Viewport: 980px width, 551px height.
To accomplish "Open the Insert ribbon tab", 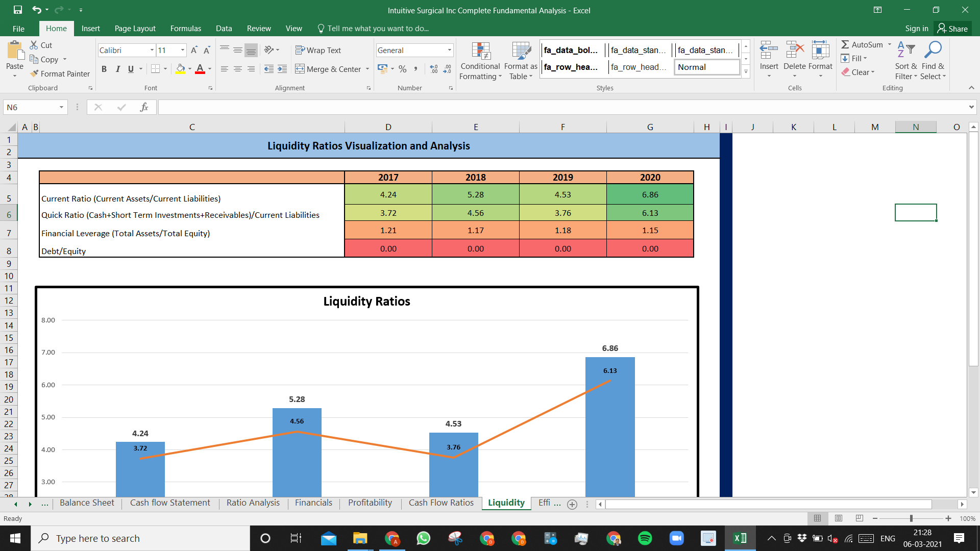I will tap(90, 29).
